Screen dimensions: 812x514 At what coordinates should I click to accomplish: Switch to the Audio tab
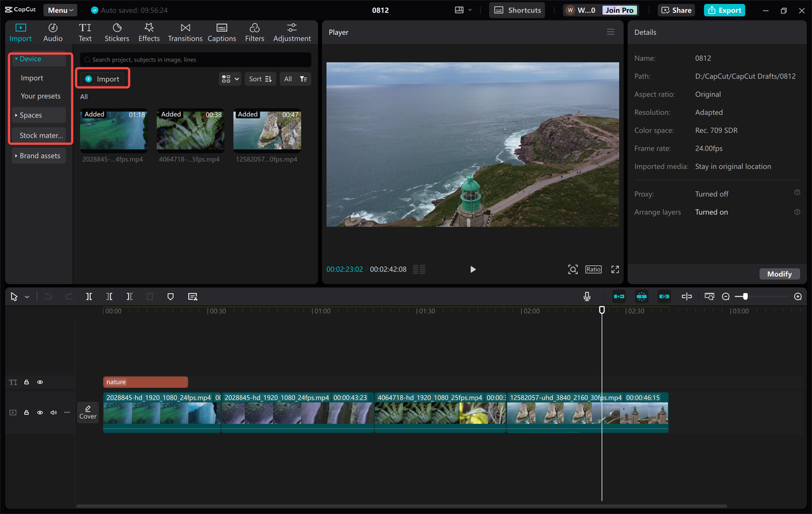point(53,32)
